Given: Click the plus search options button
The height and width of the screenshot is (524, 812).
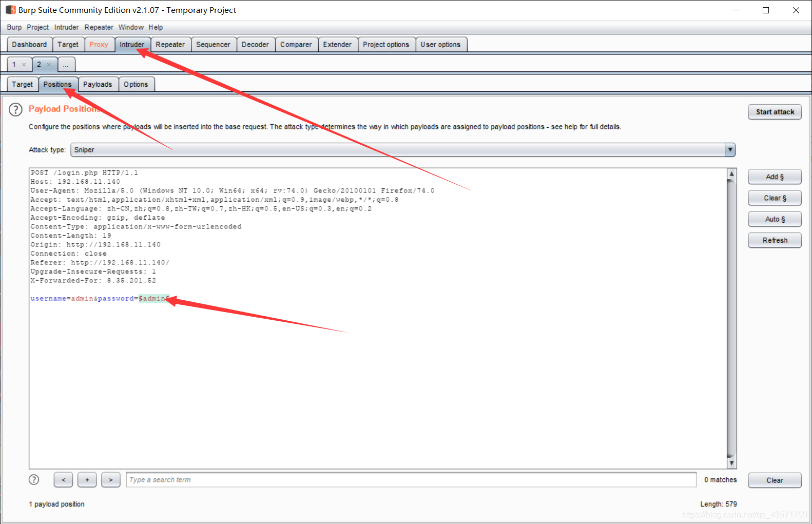Looking at the screenshot, I should pyautogui.click(x=87, y=480).
